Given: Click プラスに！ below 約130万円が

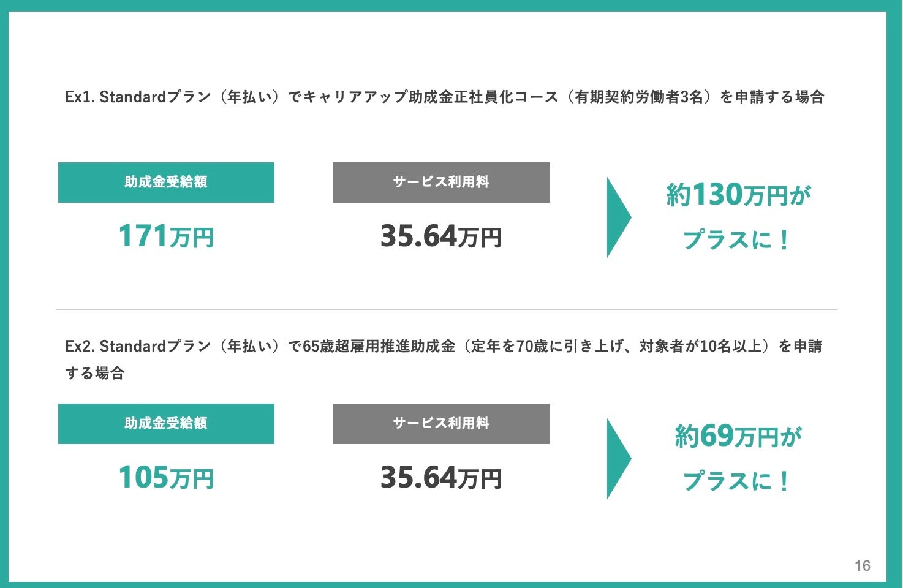Looking at the screenshot, I should click(x=737, y=239).
